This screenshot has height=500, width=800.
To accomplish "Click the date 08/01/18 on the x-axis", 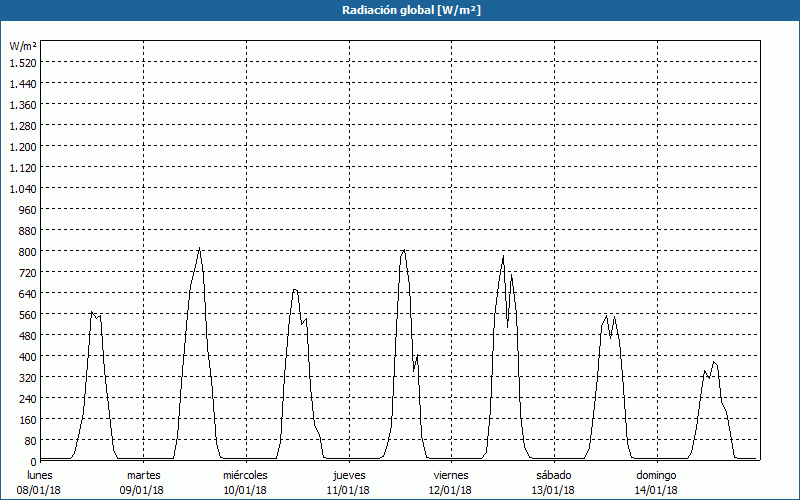I will [40, 490].
